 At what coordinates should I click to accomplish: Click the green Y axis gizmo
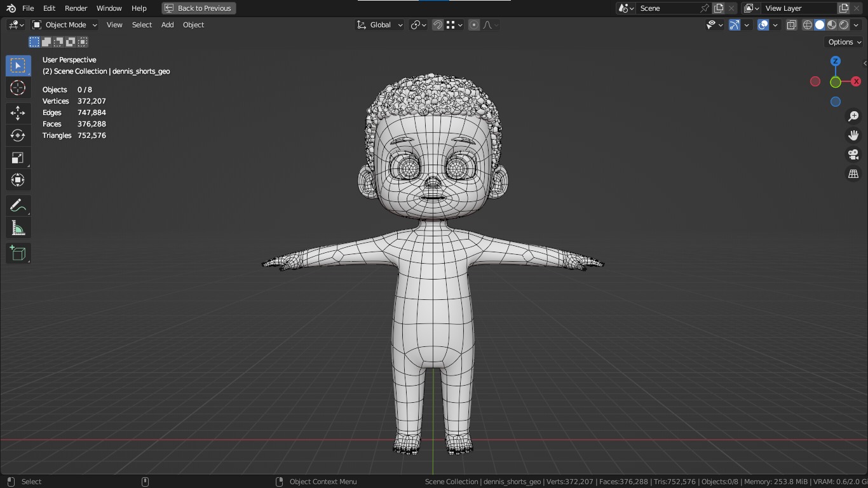click(836, 81)
